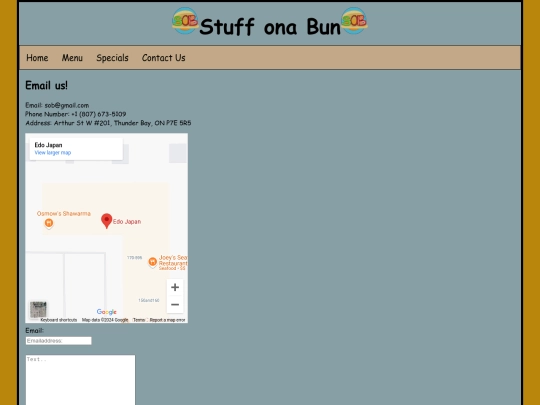Image resolution: width=540 pixels, height=405 pixels.
Task: Click the Google logo on the map
Action: 107,312
